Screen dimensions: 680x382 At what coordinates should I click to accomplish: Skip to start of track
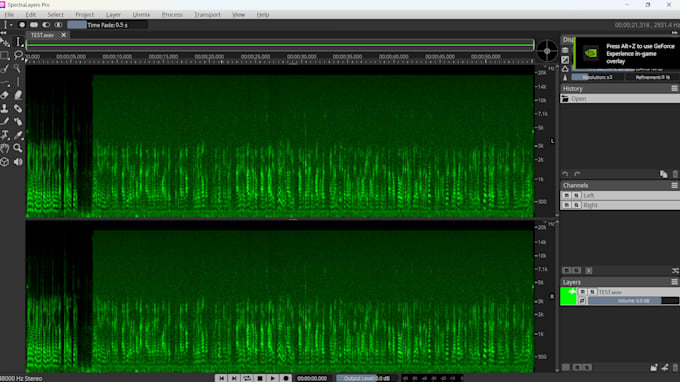coord(221,378)
